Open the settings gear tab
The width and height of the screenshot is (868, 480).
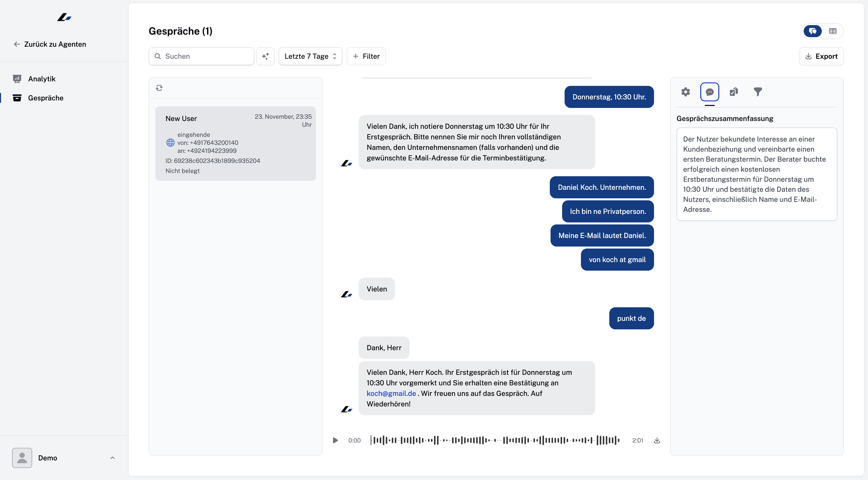coord(685,92)
